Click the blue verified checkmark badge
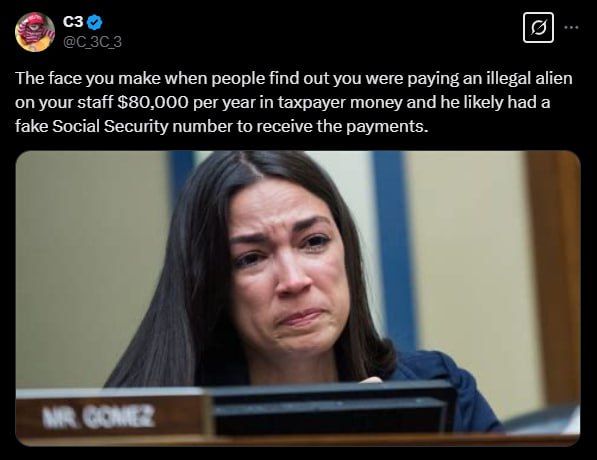The width and height of the screenshot is (597, 460). (94, 23)
